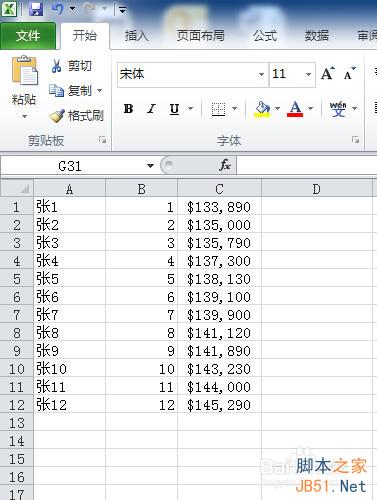The width and height of the screenshot is (377, 500).
Task: Switch to the 插入 (Insert) tab
Action: (x=136, y=36)
